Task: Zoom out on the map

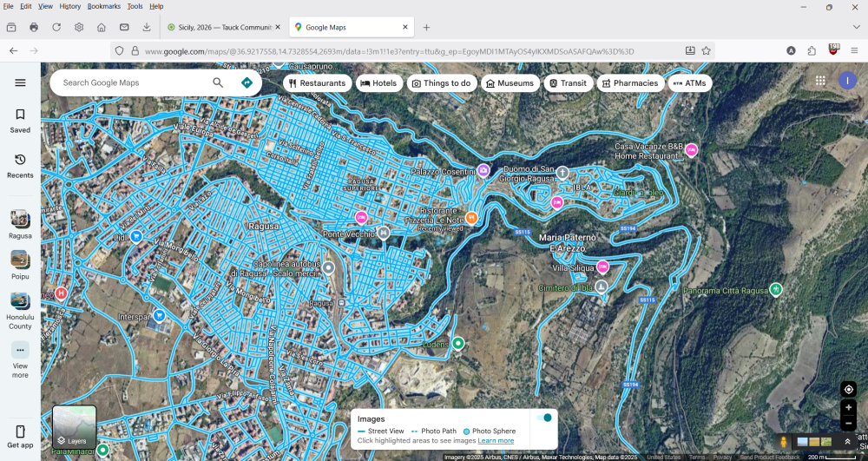Action: (x=849, y=424)
